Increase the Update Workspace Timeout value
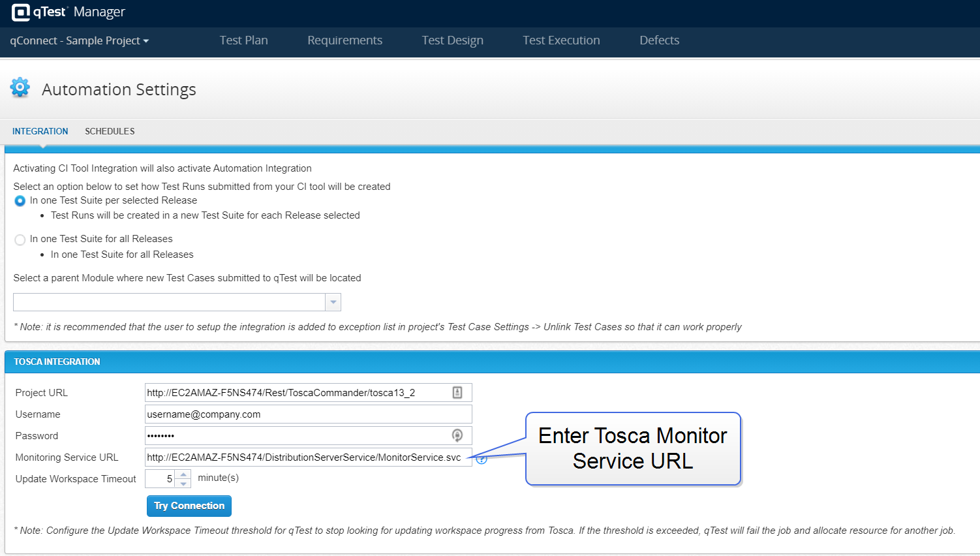The width and height of the screenshot is (980, 556). coord(184,474)
